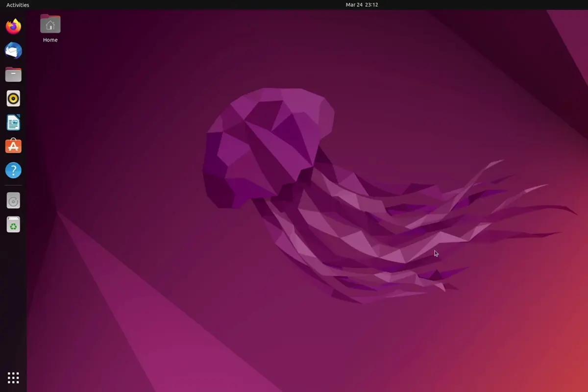The width and height of the screenshot is (588, 392).
Task: Click the 23:12 time in the top bar
Action: click(371, 5)
